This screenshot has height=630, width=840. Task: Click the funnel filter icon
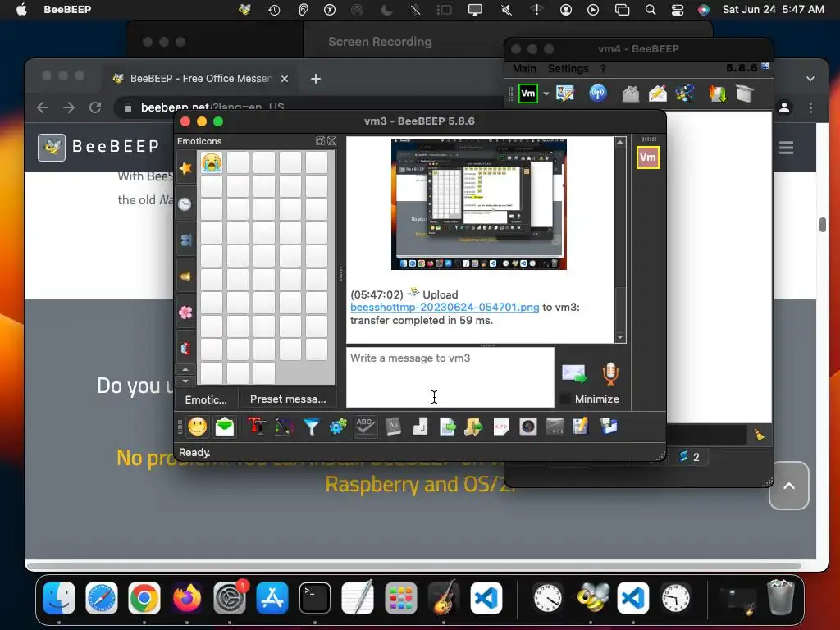(311, 427)
